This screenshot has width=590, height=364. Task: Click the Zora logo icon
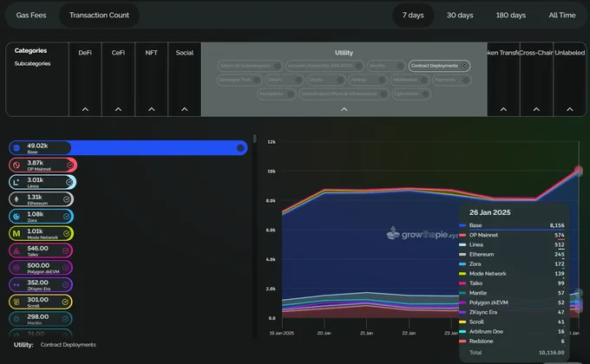[x=16, y=216]
